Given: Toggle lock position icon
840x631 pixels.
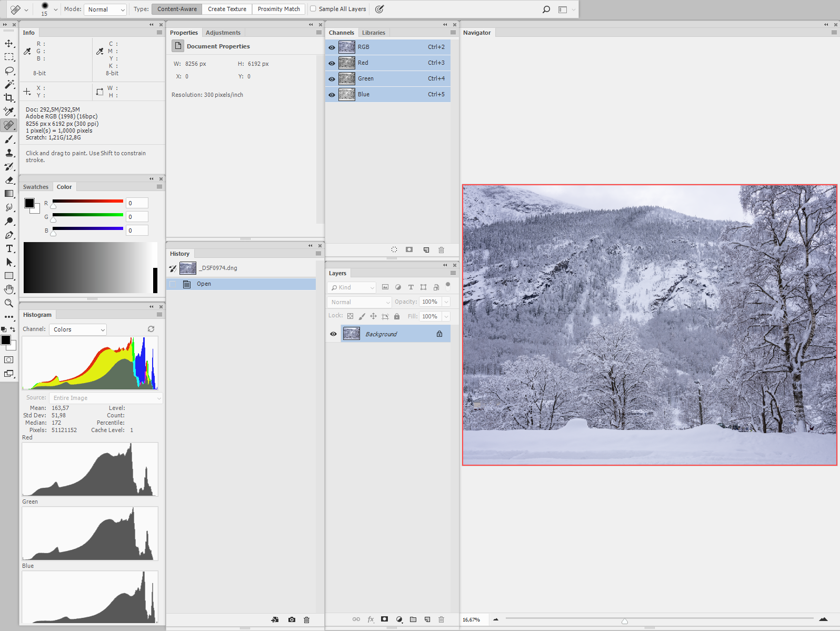Looking at the screenshot, I should [373, 316].
